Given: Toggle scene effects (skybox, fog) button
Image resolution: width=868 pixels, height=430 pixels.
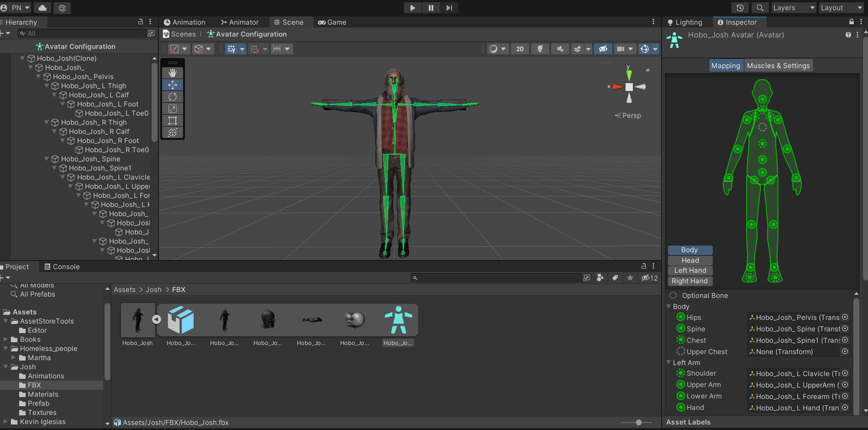Looking at the screenshot, I should coord(578,49).
